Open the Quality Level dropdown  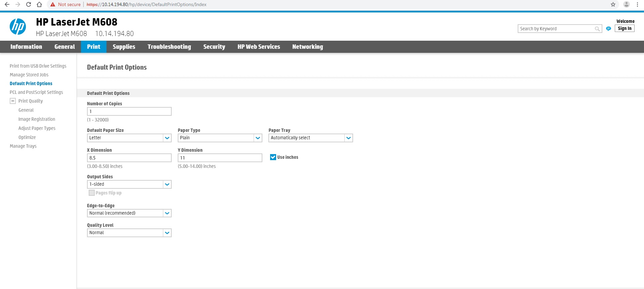click(x=129, y=233)
